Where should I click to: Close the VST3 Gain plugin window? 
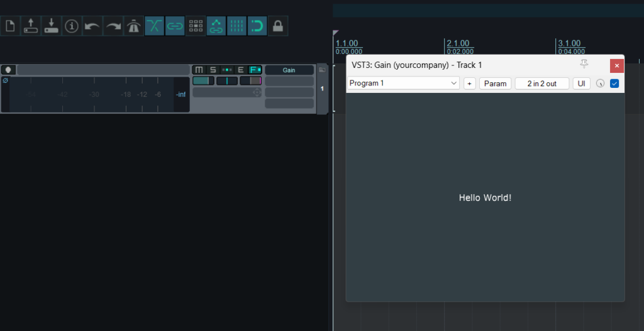(x=617, y=65)
